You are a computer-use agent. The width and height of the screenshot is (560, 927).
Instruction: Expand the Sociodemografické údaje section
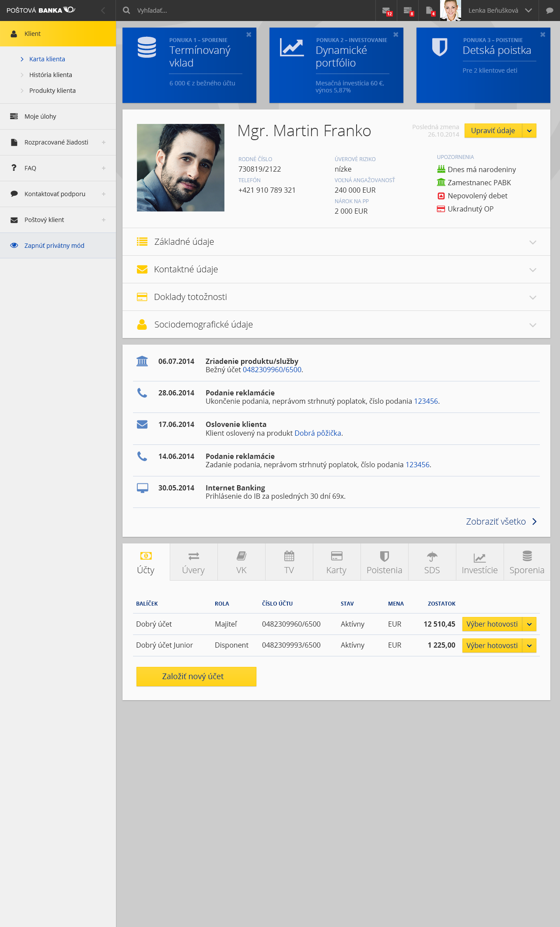click(336, 324)
